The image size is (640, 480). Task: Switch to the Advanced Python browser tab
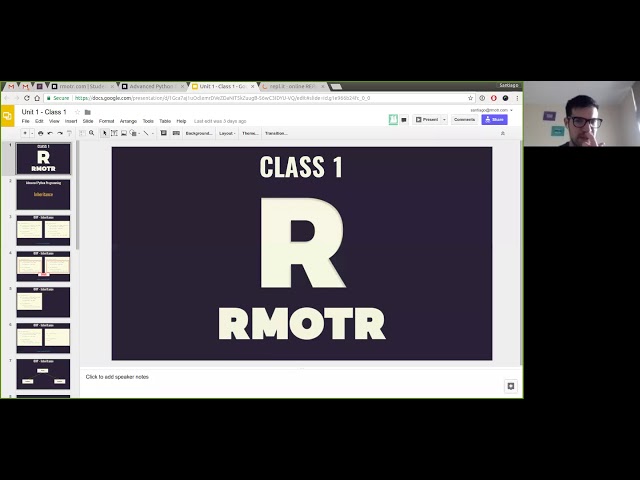coord(151,87)
